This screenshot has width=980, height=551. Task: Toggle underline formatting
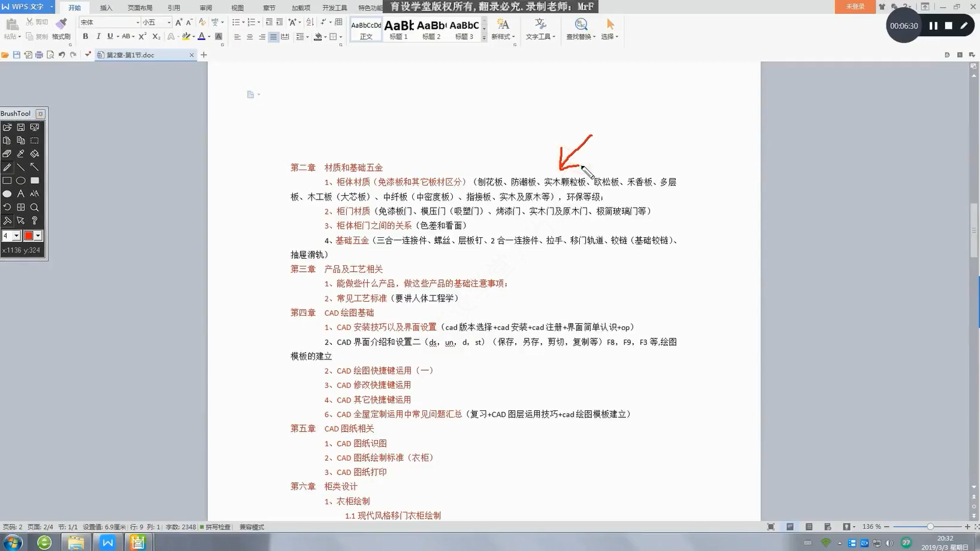click(x=110, y=37)
